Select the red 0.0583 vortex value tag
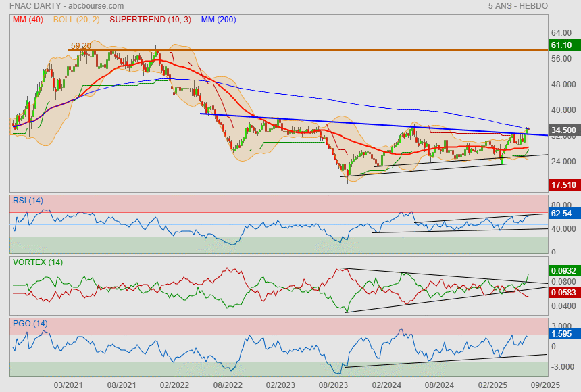 click(563, 292)
